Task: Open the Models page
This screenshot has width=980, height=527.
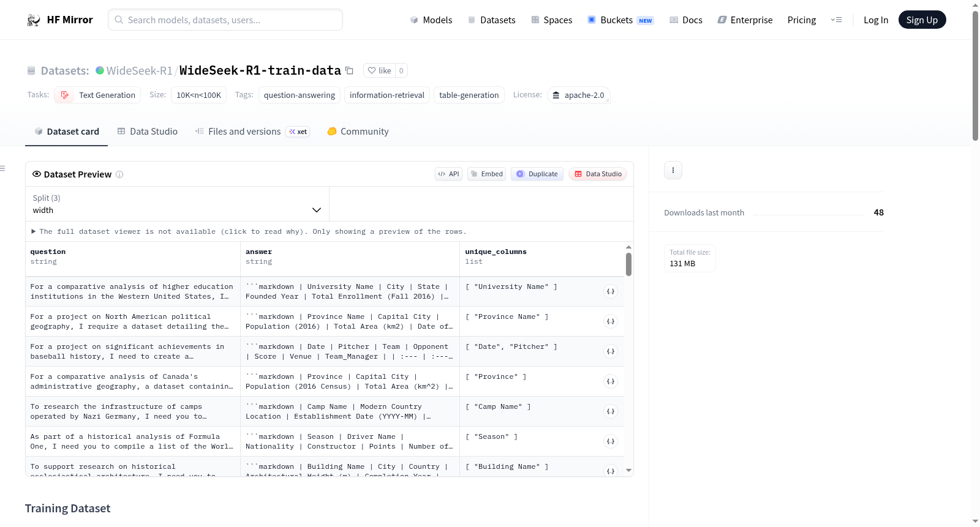Action: tap(431, 20)
